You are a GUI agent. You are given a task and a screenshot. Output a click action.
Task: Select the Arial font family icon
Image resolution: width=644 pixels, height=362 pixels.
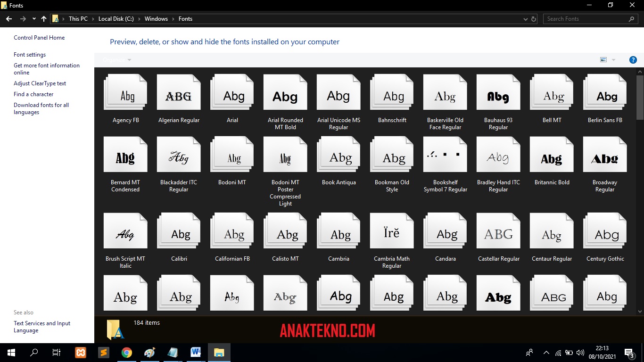pos(232,92)
